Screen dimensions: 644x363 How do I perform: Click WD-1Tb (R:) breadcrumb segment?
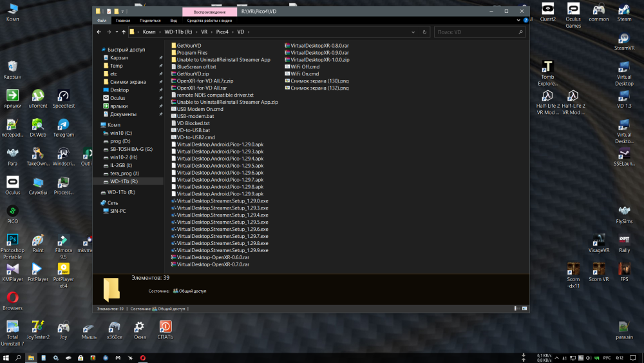[x=178, y=32]
